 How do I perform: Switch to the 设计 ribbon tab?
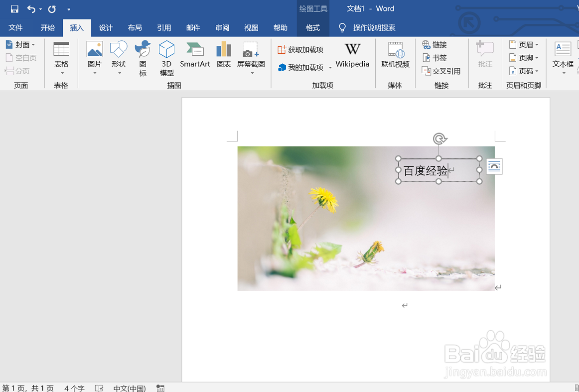click(x=105, y=28)
